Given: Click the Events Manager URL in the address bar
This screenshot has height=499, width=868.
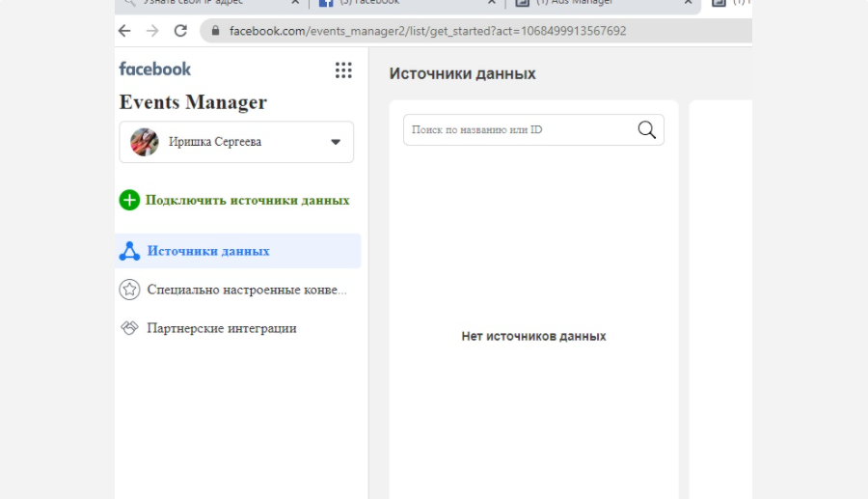Looking at the screenshot, I should tap(427, 31).
